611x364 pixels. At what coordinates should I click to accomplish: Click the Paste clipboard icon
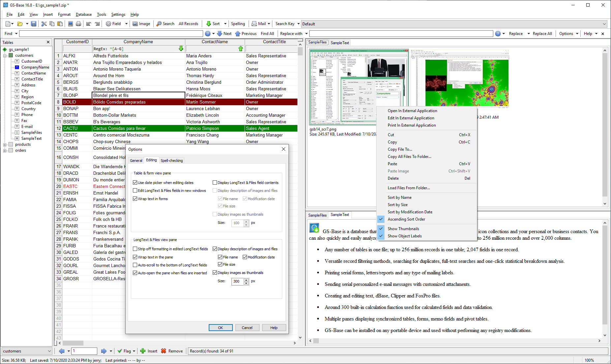[x=60, y=24]
